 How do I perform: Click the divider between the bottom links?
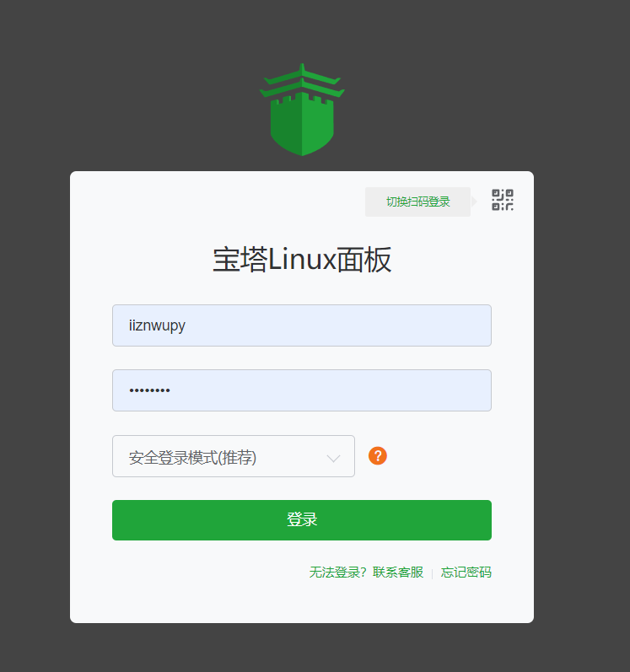(x=432, y=573)
